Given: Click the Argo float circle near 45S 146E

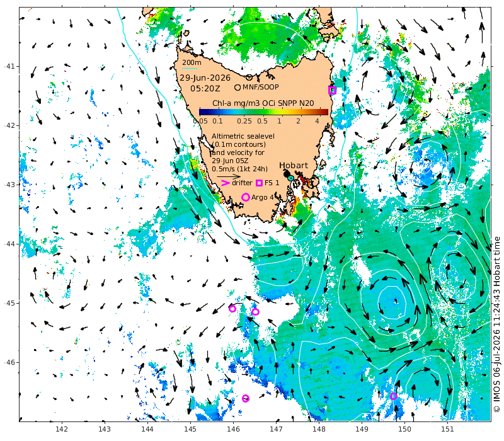Looking at the screenshot, I should click(x=232, y=309).
